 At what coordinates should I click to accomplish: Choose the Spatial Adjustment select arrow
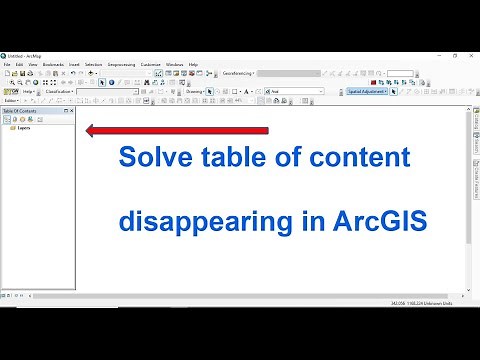coord(394,91)
